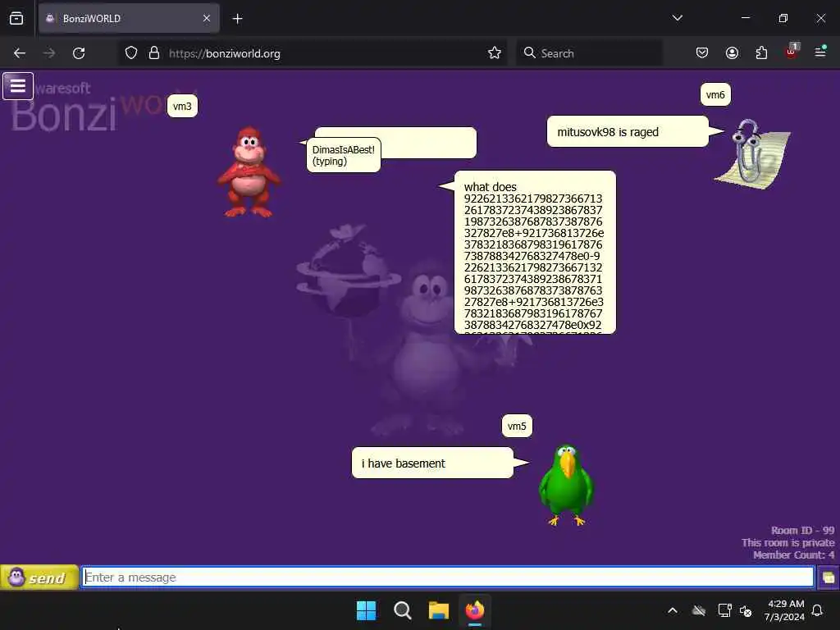
Task: Open the clock showing 4:29 AM
Action: pyautogui.click(x=785, y=610)
